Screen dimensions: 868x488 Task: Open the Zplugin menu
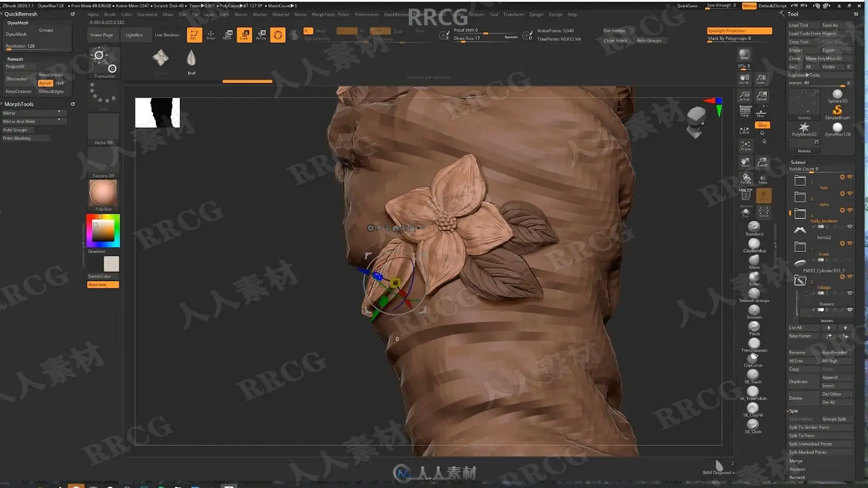point(536,14)
